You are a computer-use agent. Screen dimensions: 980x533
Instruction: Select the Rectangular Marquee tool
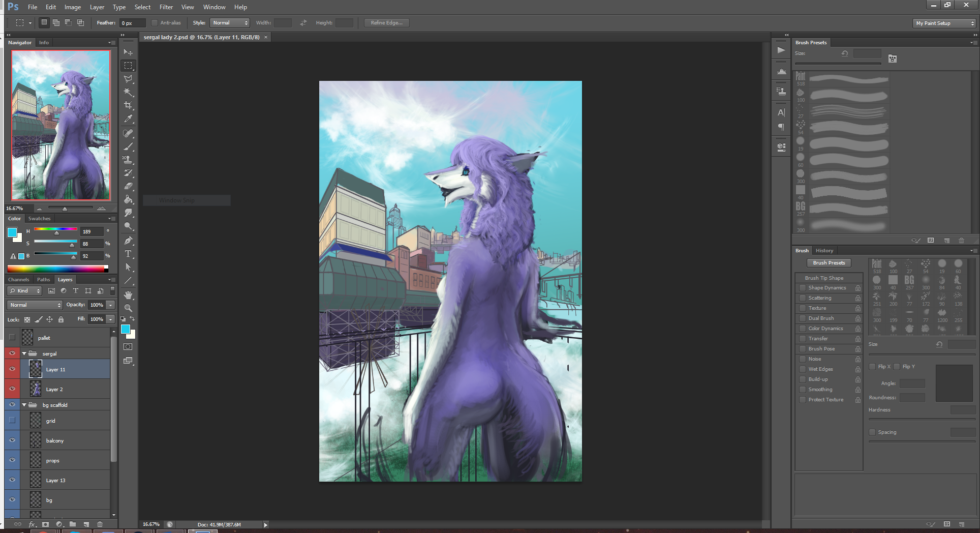tap(128, 66)
